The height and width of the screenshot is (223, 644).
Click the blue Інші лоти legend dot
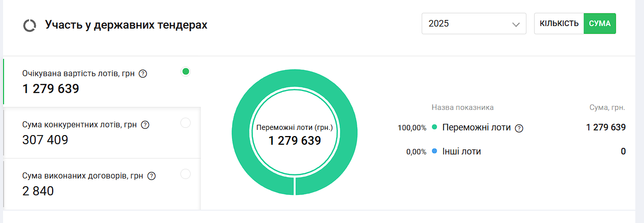[434, 151]
